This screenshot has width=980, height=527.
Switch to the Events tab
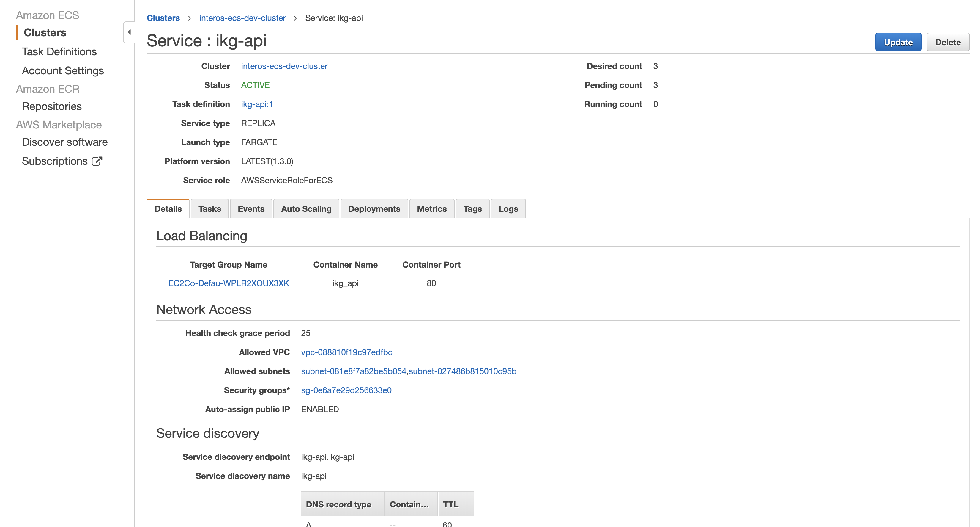pos(251,209)
